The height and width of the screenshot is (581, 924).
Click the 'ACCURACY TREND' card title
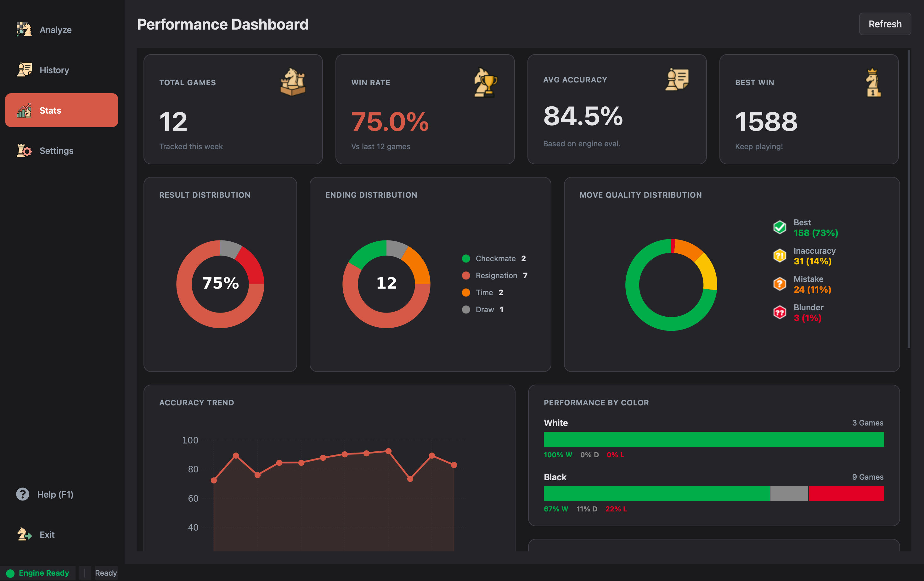pyautogui.click(x=196, y=403)
